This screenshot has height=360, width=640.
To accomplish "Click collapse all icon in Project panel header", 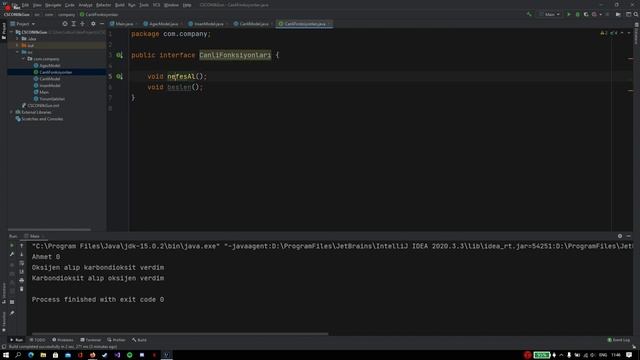I will point(82,24).
